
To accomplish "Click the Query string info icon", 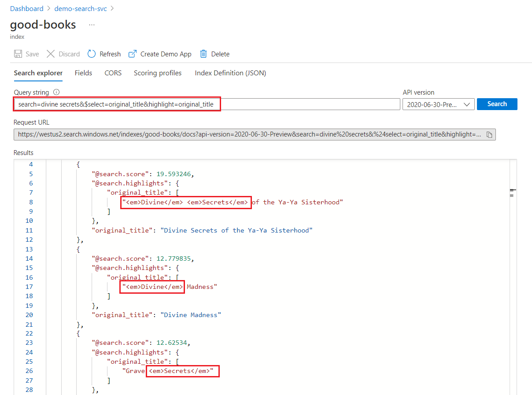I will (x=56, y=92).
